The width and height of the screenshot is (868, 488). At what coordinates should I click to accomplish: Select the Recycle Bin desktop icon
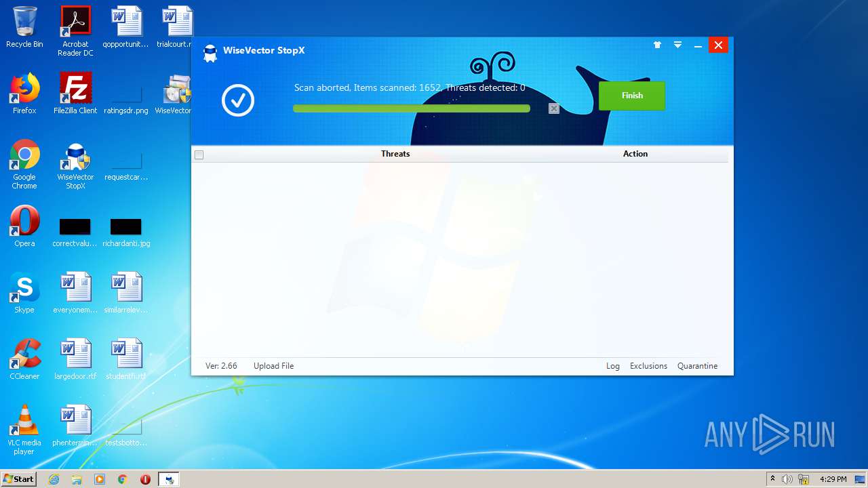pyautogui.click(x=24, y=28)
